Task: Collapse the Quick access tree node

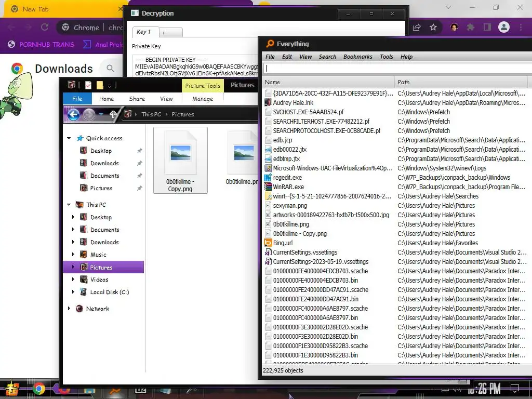Action: click(x=69, y=138)
